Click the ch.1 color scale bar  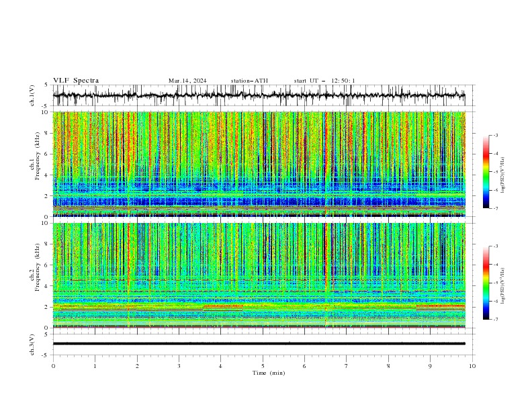pos(486,172)
